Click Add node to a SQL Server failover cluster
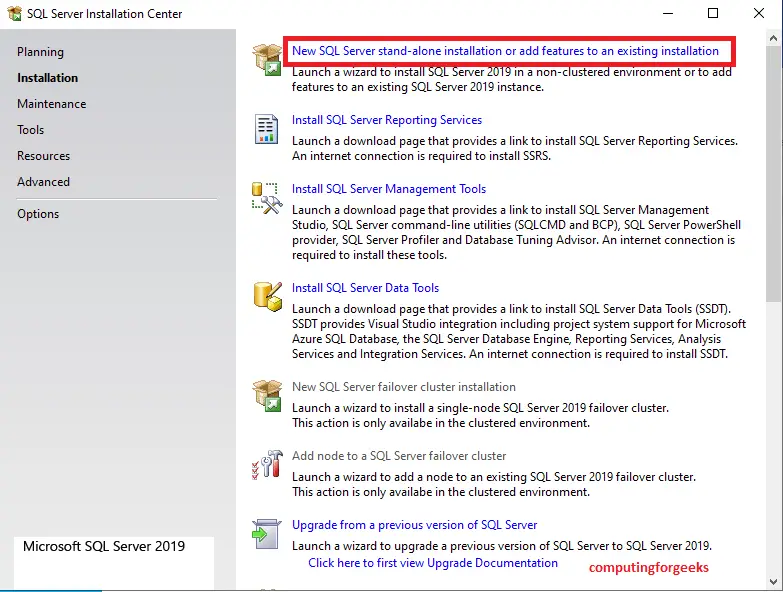783x592 pixels. click(398, 456)
